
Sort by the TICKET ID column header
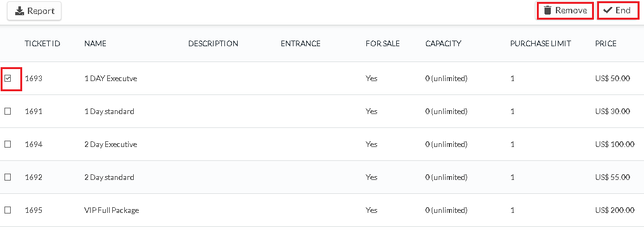(x=42, y=44)
